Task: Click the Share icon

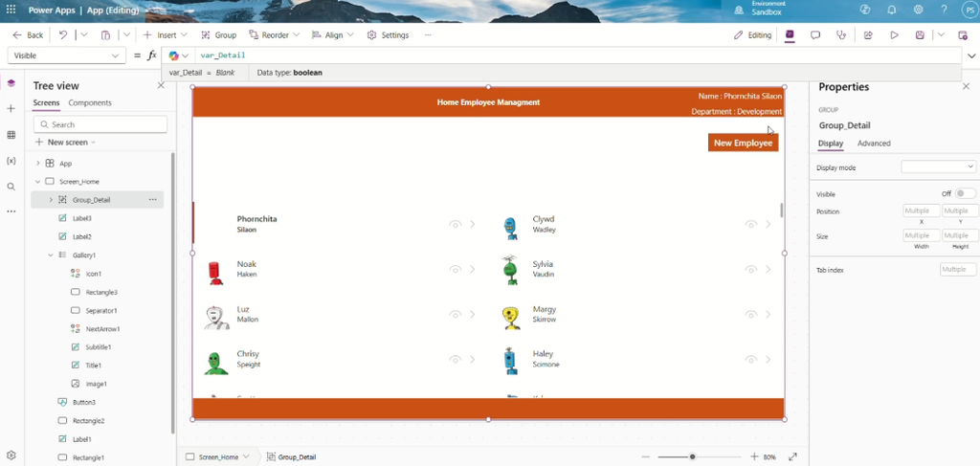Action: pos(868,35)
